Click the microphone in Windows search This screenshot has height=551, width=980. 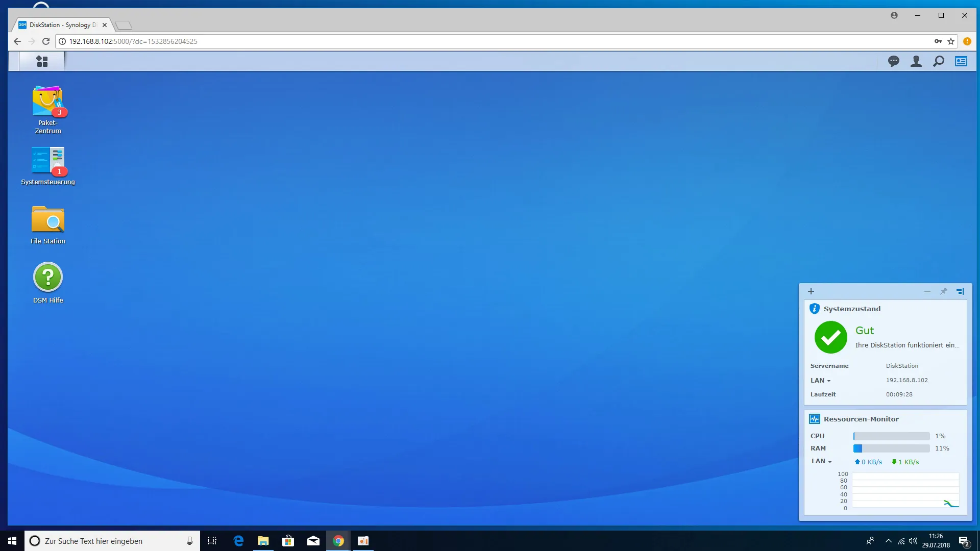tap(189, 541)
